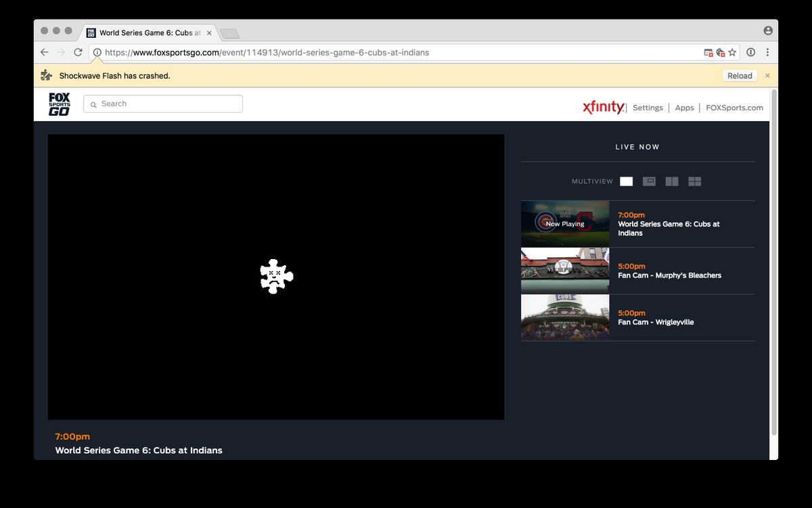The image size is (812, 508).
Task: Enable side-by-side two-pane multiview layout
Action: (x=671, y=181)
